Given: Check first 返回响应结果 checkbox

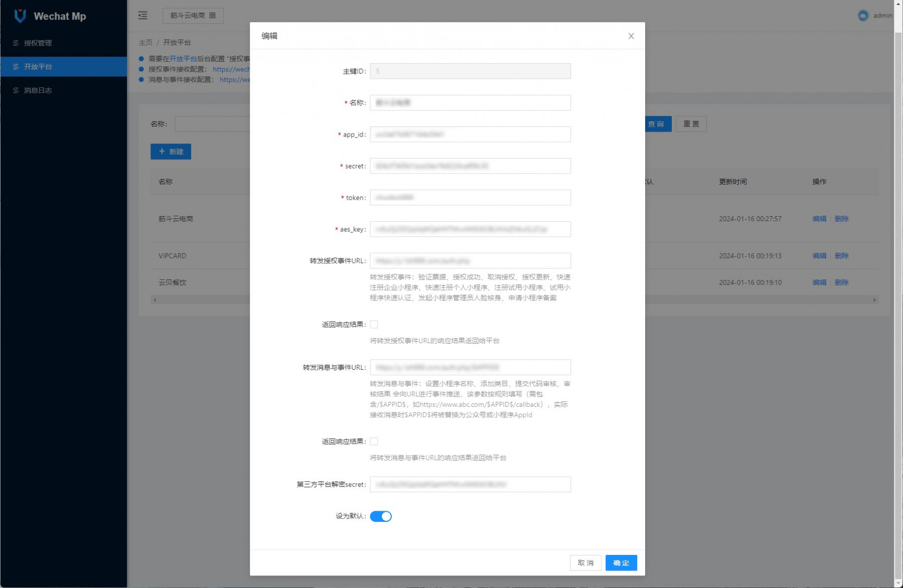Looking at the screenshot, I should click(374, 325).
